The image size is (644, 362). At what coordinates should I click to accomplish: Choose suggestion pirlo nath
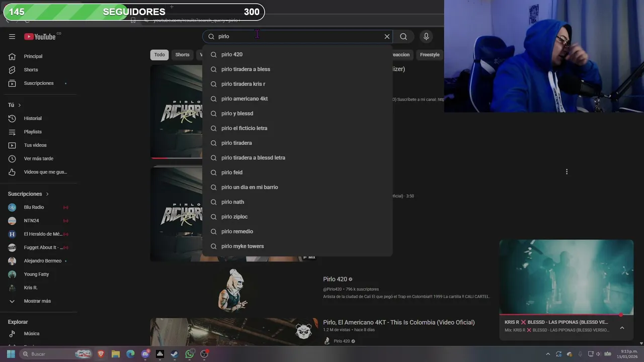pos(297,202)
